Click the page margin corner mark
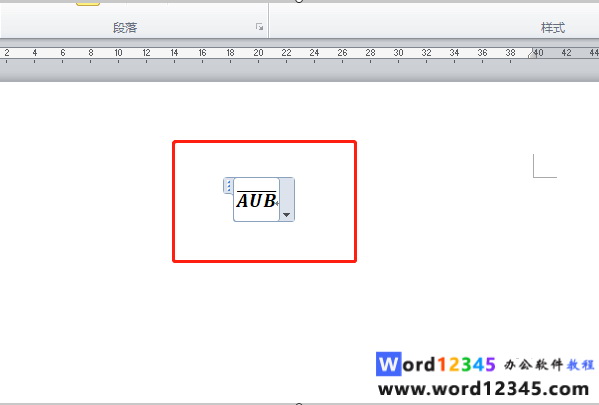Screen dimensions: 599x405 (545, 166)
